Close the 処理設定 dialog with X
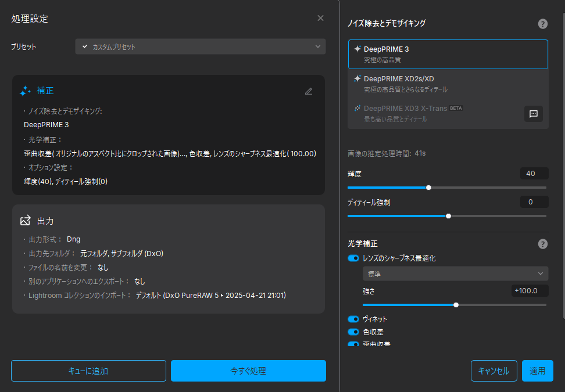Image resolution: width=565 pixels, height=392 pixels. click(320, 18)
